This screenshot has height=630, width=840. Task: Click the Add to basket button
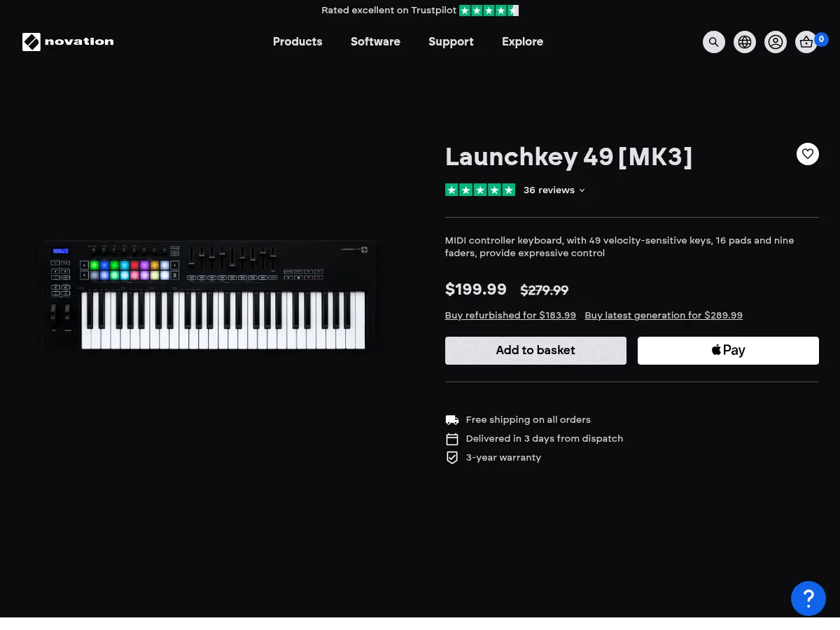pos(535,350)
